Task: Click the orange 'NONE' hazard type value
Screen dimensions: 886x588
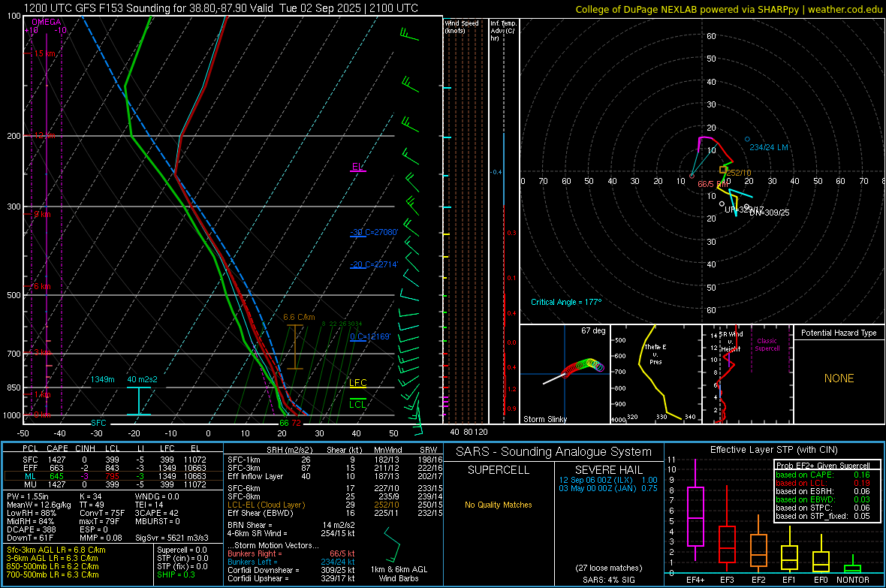Action: pos(839,378)
